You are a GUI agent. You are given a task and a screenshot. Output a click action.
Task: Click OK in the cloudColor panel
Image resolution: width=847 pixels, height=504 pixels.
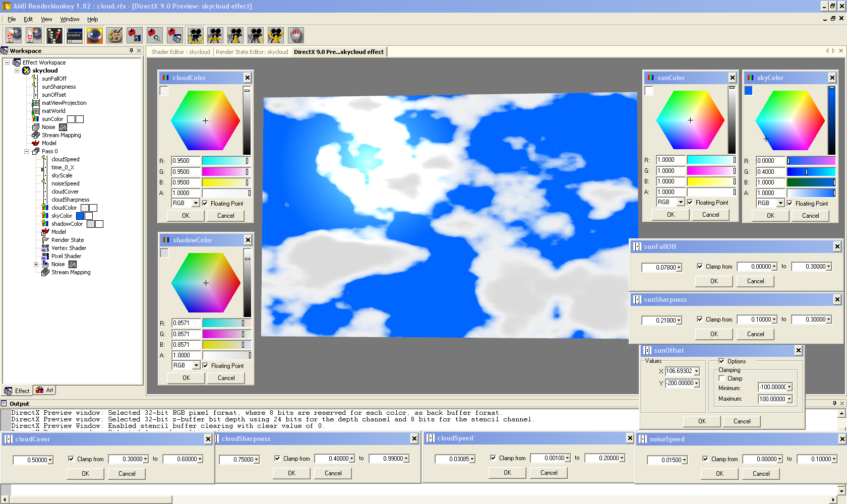click(x=186, y=216)
